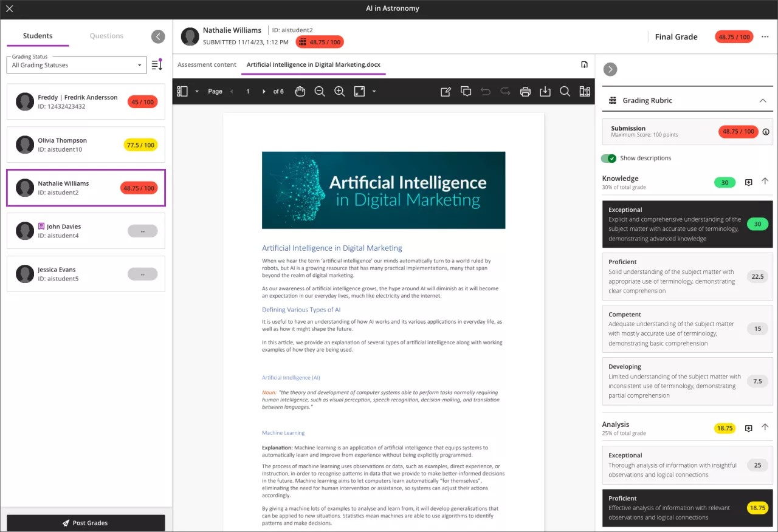This screenshot has height=532, width=778.
Task: Open the Assessment content tab
Action: point(207,64)
